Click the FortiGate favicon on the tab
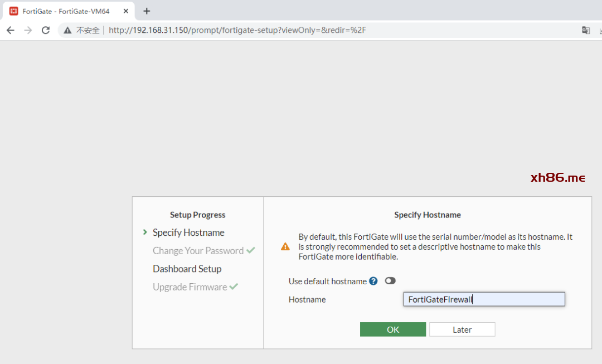602x364 pixels. (14, 11)
